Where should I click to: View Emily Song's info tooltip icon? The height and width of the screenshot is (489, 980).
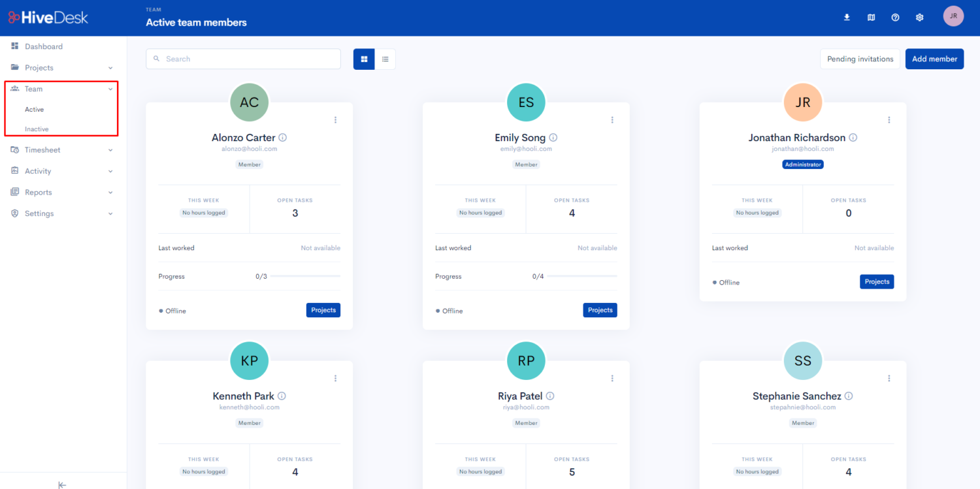click(553, 137)
